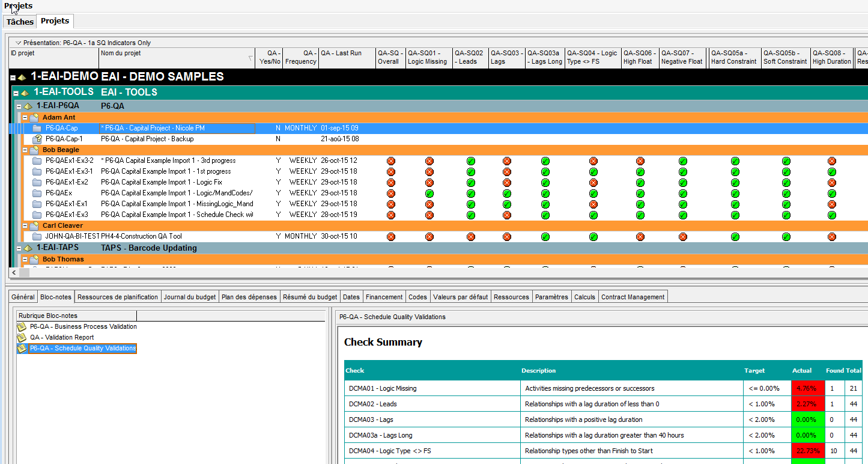Open the Présentation layout dropdown arrow
The height and width of the screenshot is (464, 868).
coord(18,43)
